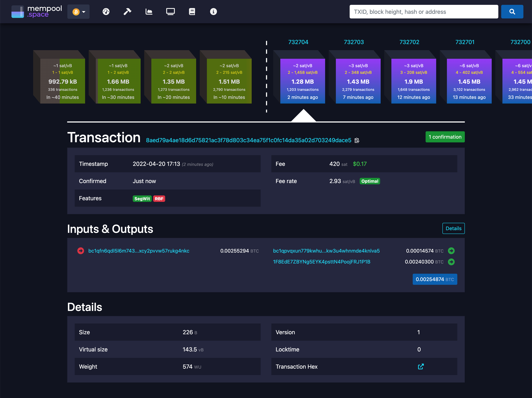Click the blue search magnifier button
Screen dimensions: 532x398
point(512,11)
